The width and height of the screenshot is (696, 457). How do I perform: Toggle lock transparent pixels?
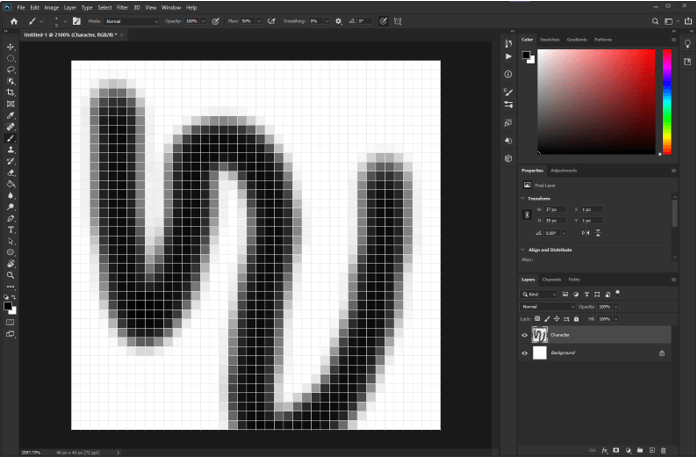click(538, 319)
